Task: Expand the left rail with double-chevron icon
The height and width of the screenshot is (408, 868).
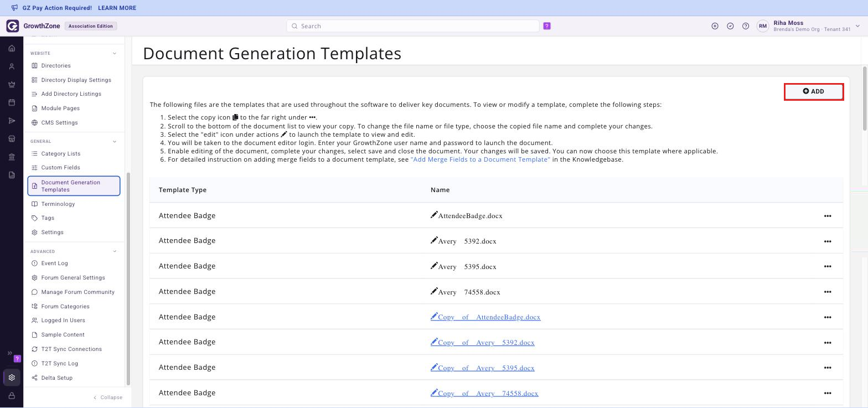Action: tap(9, 353)
